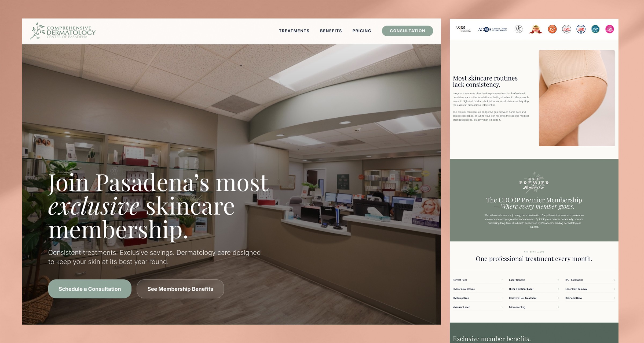The image size is (644, 343).
Task: Click the red Winner ribbon badge
Action: pyautogui.click(x=536, y=29)
